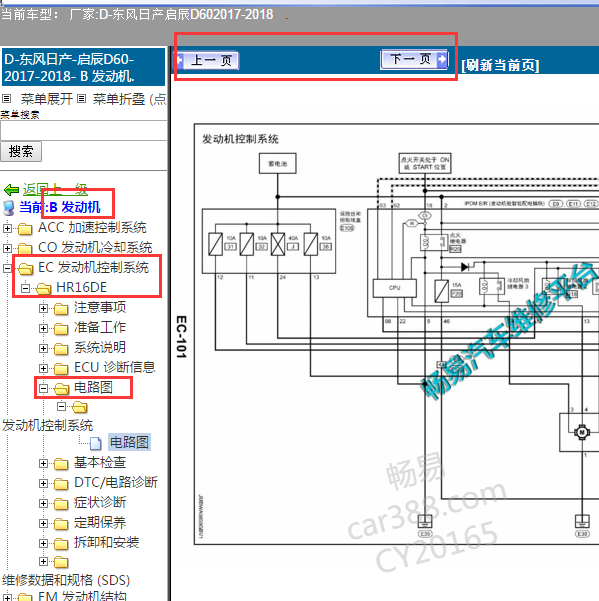Click 准备工作 folder icon

(61, 329)
